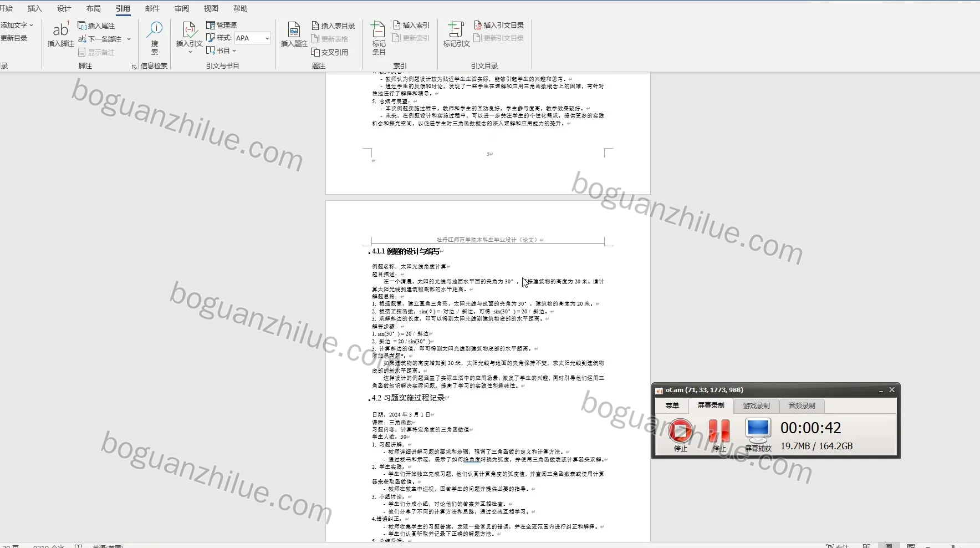Open the Footnotes group dialog launcher
The image size is (980, 548).
134,67
